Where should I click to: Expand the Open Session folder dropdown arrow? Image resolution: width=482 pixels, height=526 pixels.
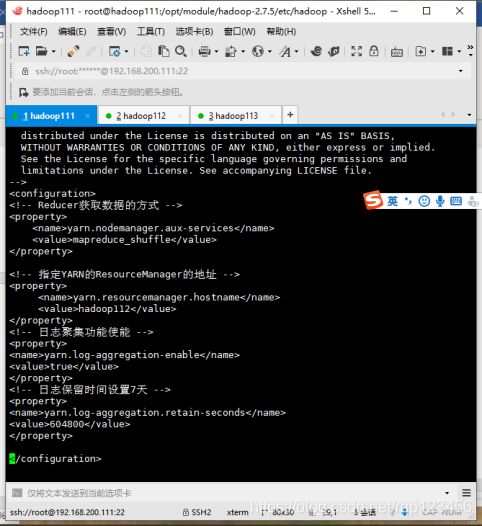(x=53, y=52)
